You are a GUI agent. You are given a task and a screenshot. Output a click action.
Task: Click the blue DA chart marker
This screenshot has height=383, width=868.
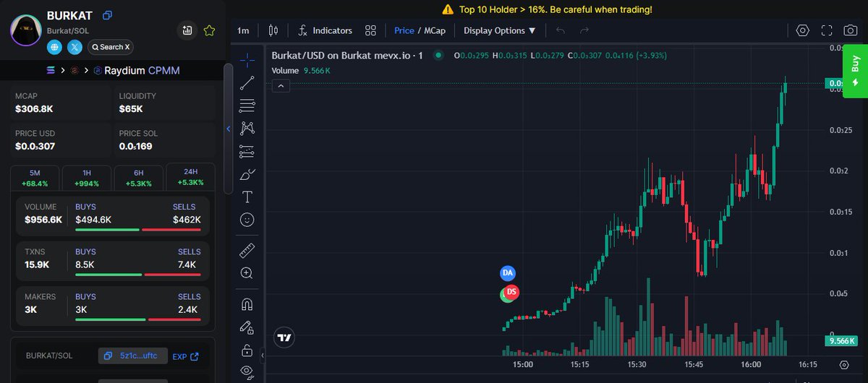[x=508, y=273]
